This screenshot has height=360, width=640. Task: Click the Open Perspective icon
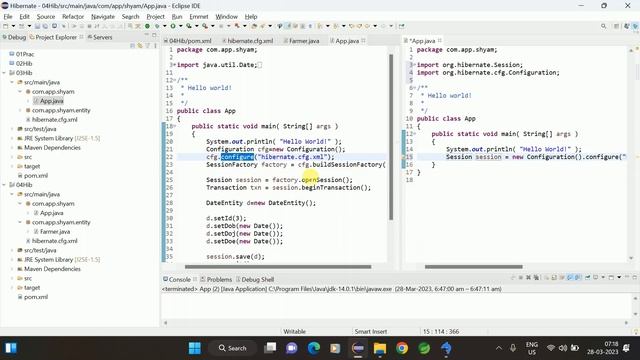point(616,26)
